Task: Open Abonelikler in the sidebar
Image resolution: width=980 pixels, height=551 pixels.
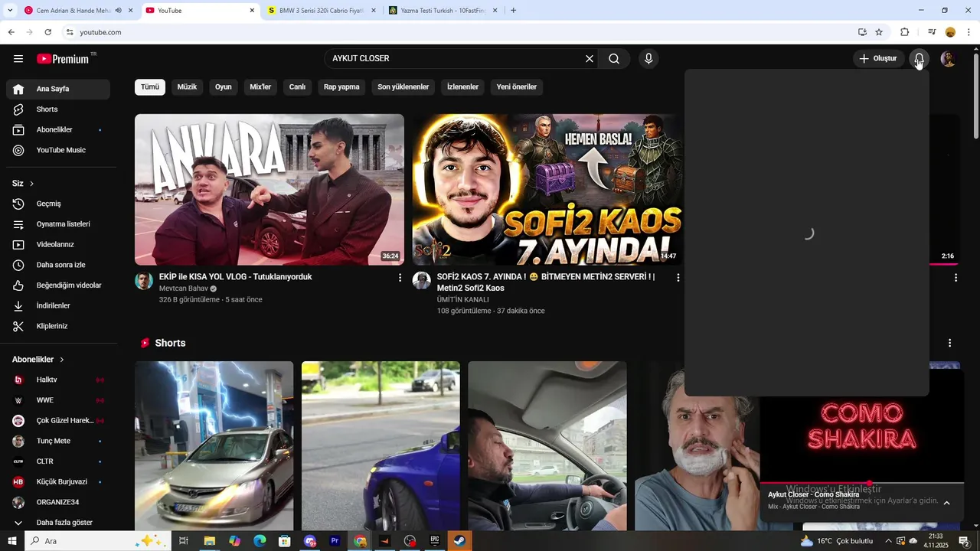Action: click(58, 130)
